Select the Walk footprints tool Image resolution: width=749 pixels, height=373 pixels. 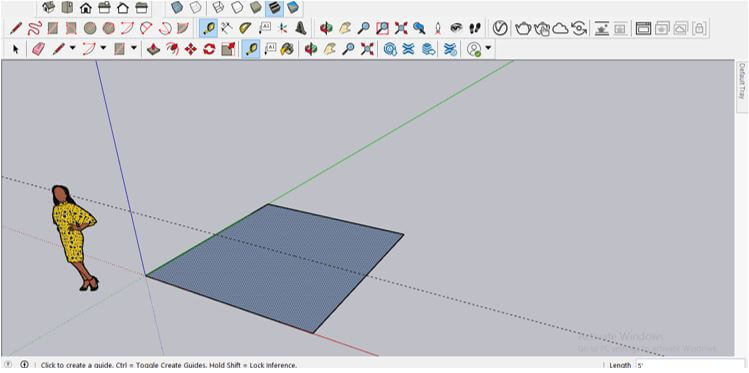(x=474, y=28)
